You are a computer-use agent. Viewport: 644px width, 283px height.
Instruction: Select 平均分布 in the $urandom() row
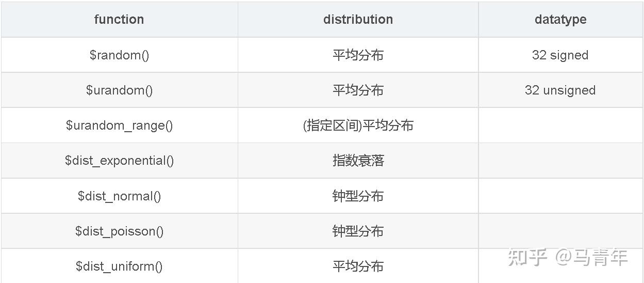[358, 90]
